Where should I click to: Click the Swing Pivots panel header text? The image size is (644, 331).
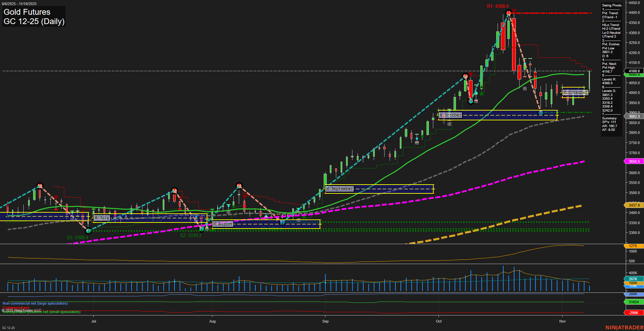(x=612, y=5)
